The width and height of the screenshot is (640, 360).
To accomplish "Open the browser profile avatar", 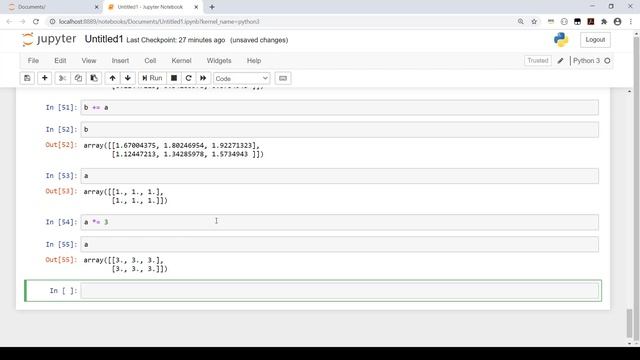I will (618, 22).
